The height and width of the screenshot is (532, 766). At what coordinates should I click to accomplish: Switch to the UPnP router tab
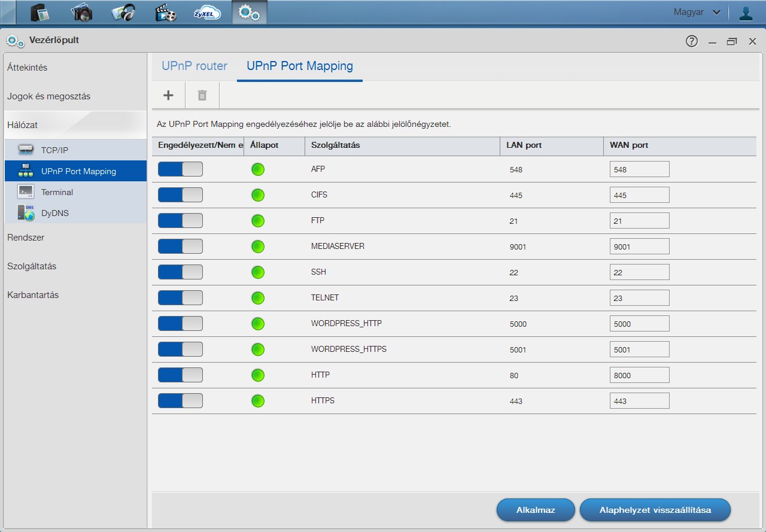tap(194, 66)
